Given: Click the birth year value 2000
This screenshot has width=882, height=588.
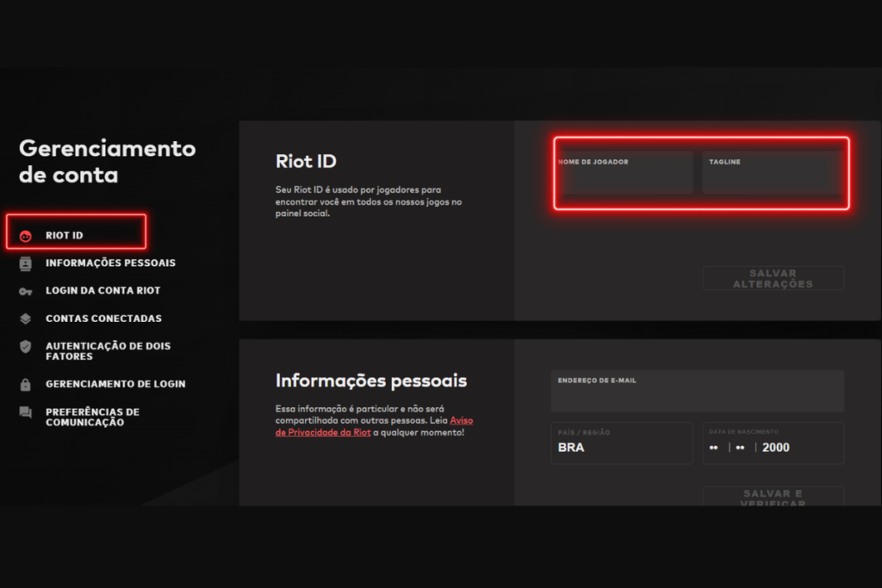Looking at the screenshot, I should coord(776,448).
